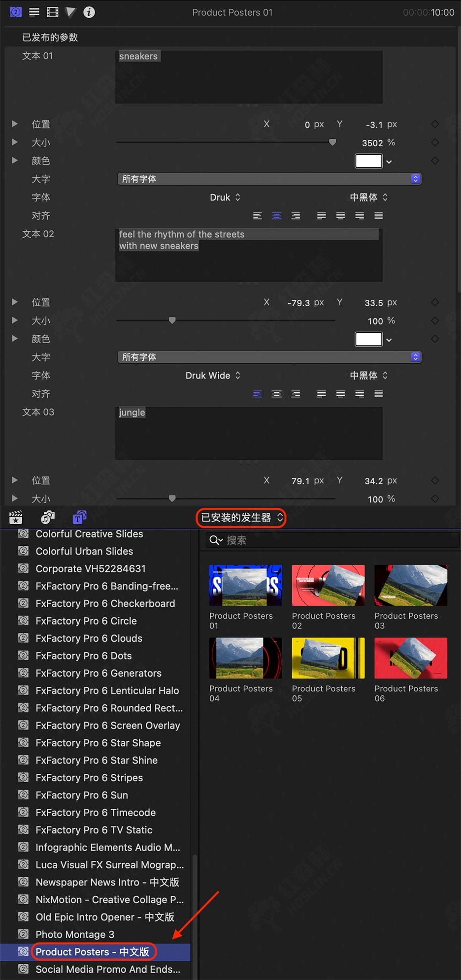The height and width of the screenshot is (980, 461).
Task: Add keyframe for Text 01 position
Action: coord(435,124)
